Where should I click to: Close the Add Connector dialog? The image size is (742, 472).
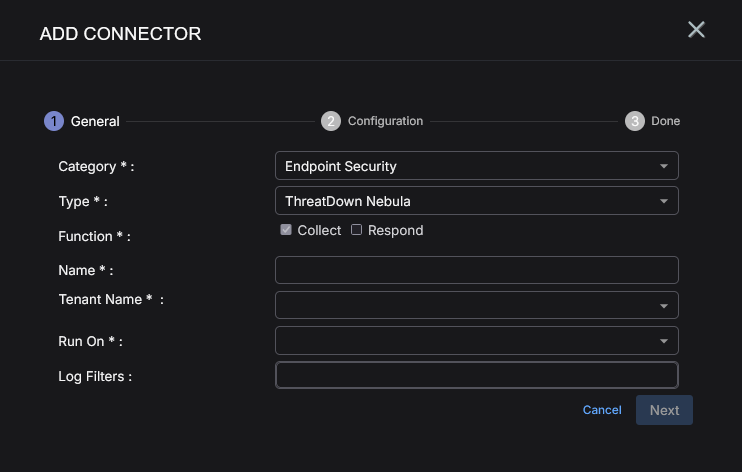696,30
